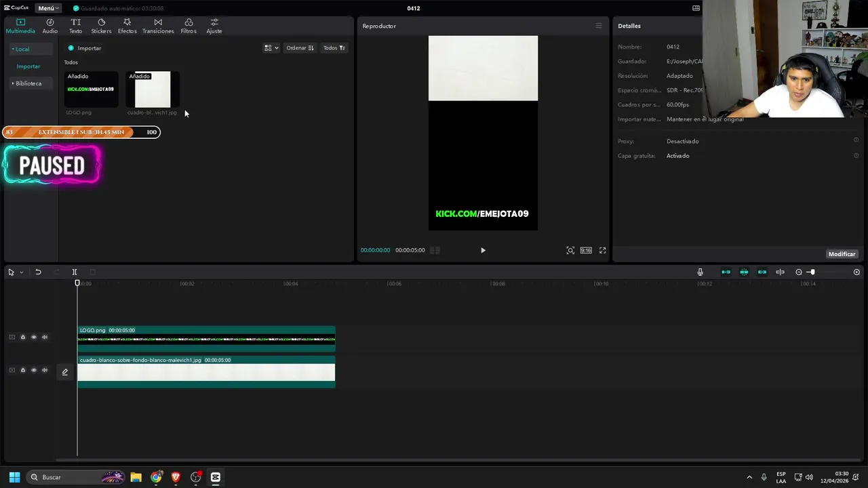Screen dimensions: 868x488
Task: Open the Efectos tab
Action: [x=127, y=26]
